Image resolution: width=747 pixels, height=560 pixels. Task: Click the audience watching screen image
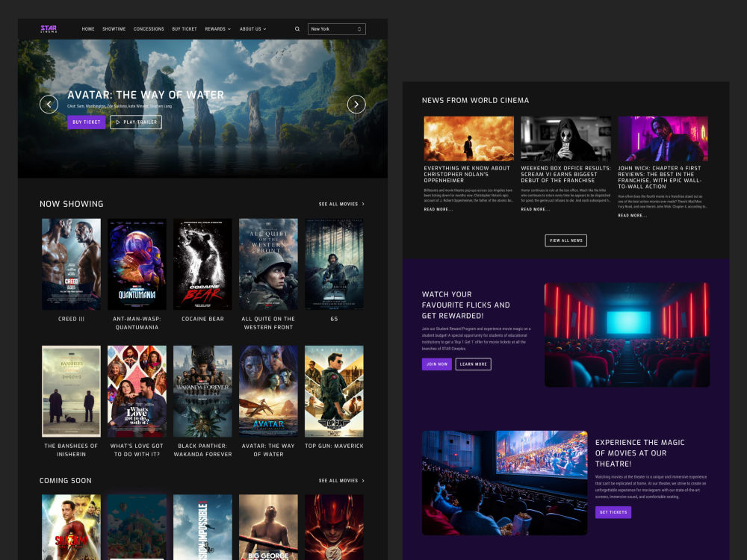click(504, 483)
